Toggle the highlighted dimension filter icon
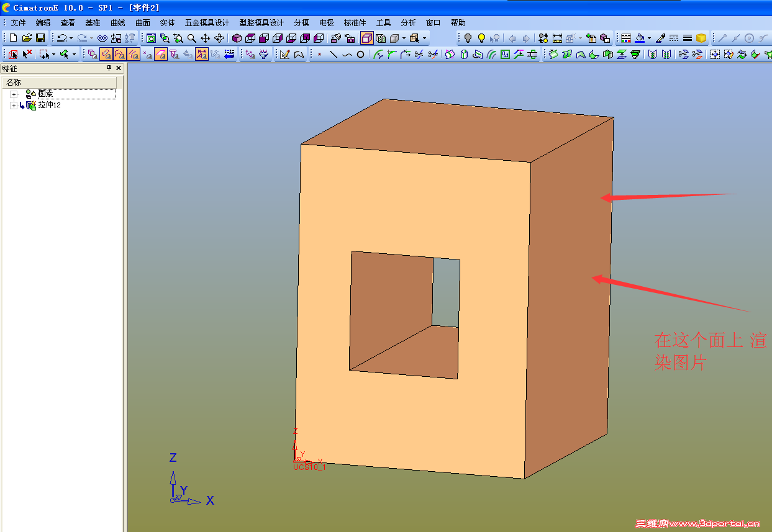772x532 pixels. 202,54
